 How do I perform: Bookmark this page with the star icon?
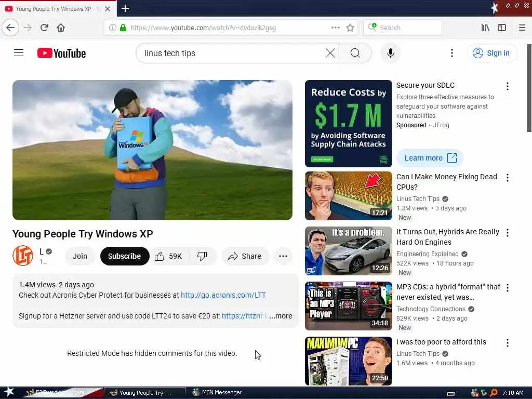[350, 28]
